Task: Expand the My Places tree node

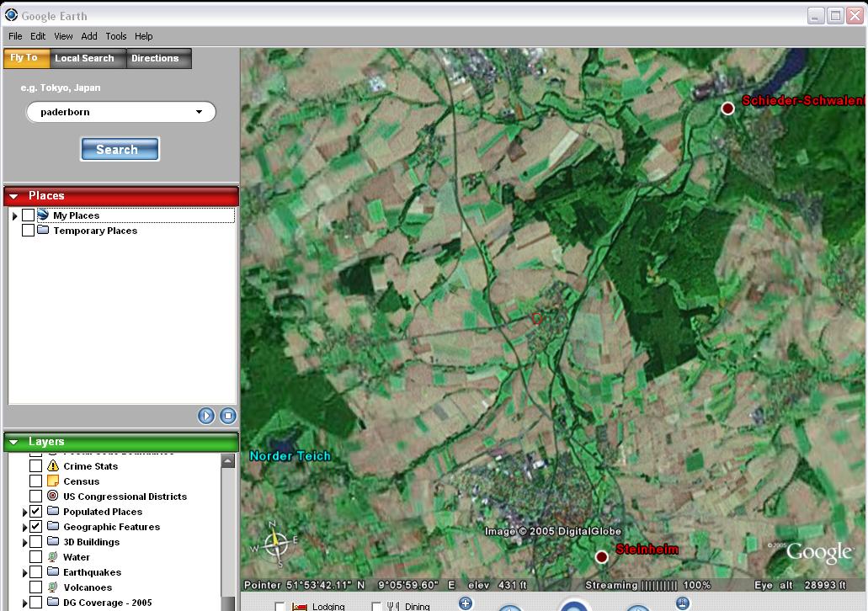Action: click(x=15, y=215)
